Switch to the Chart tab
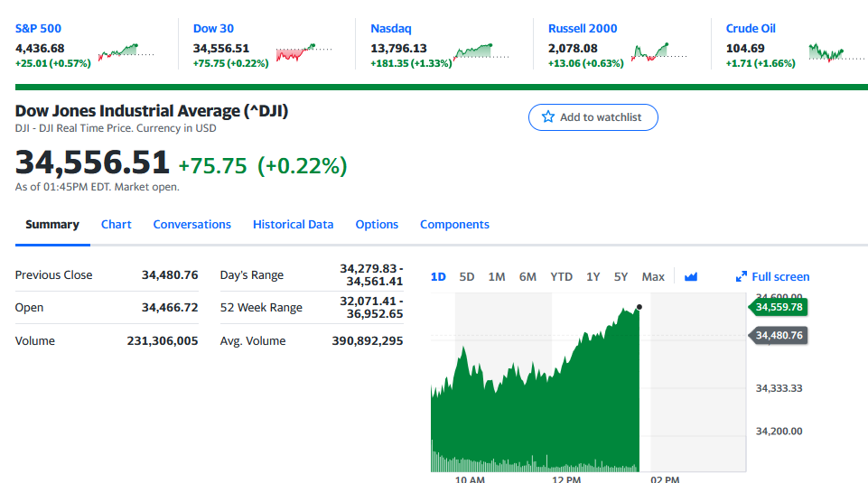The image size is (868, 483). (117, 225)
